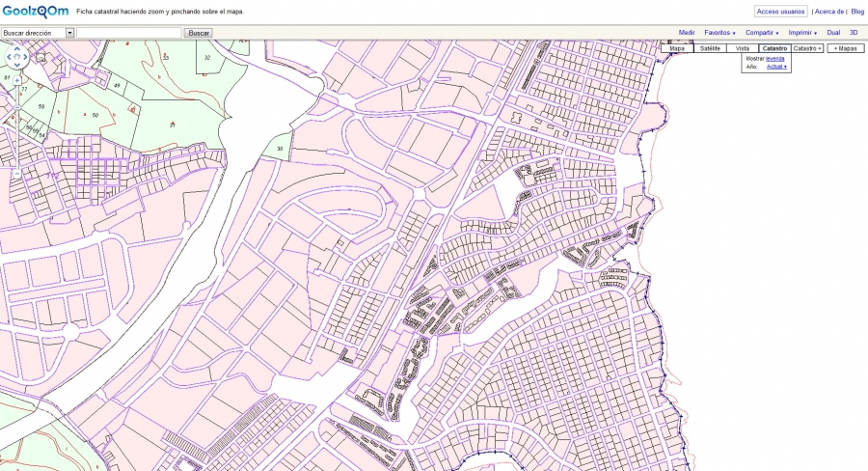Screen dimensions: 868x471
Task: Open the Año Actual dropdown
Action: tap(777, 67)
